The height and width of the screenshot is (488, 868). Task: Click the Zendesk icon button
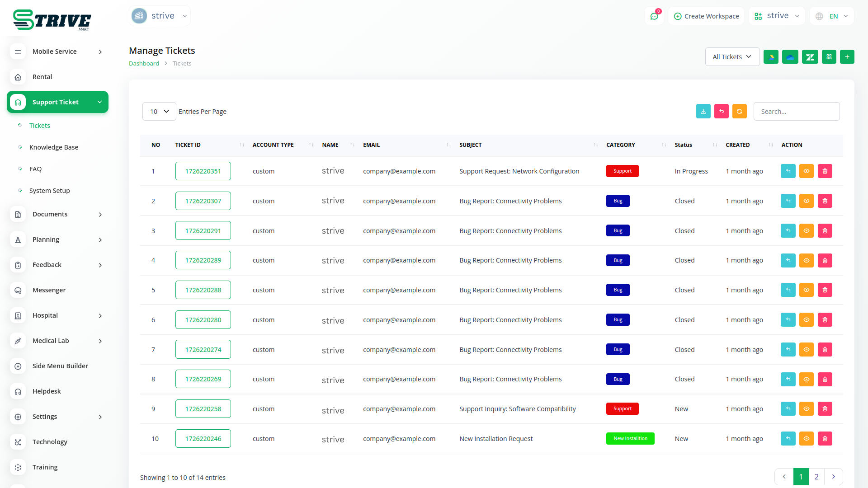pos(810,57)
